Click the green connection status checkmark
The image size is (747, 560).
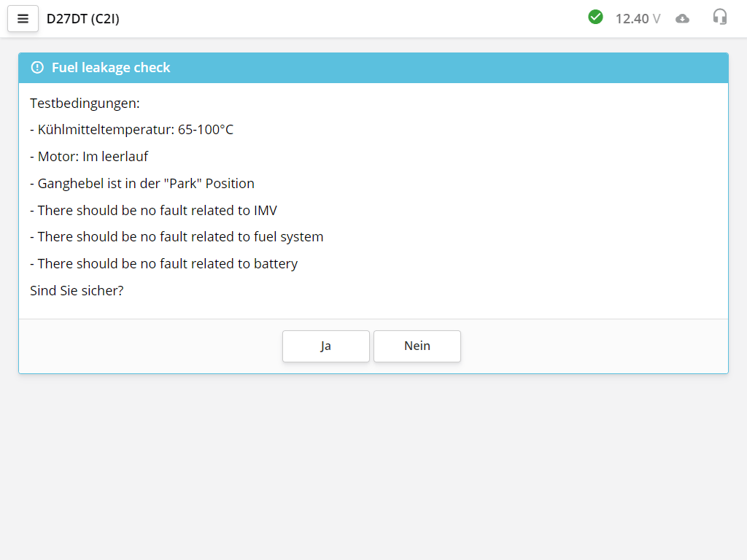[595, 17]
